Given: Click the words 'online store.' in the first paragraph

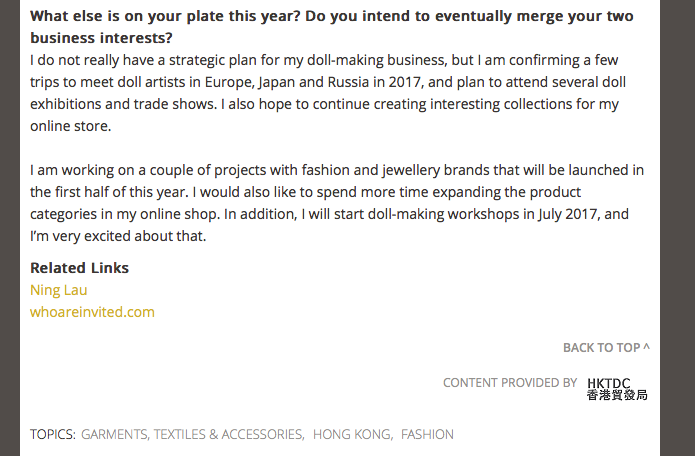Looking at the screenshot, I should (x=70, y=126).
